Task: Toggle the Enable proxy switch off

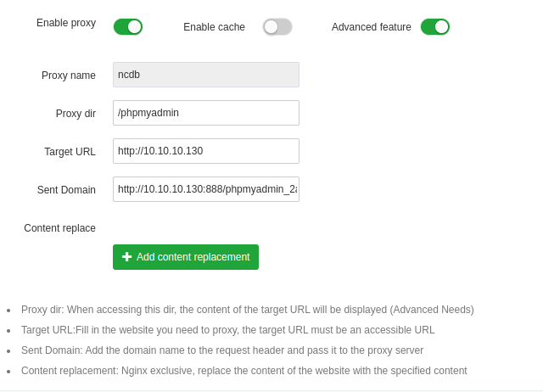Action: tap(128, 27)
